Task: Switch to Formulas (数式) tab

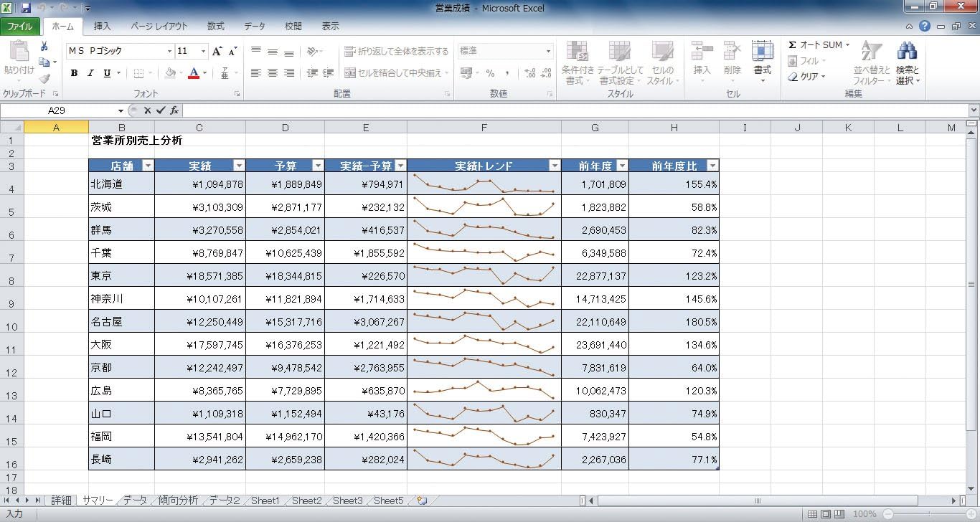Action: pyautogui.click(x=215, y=27)
